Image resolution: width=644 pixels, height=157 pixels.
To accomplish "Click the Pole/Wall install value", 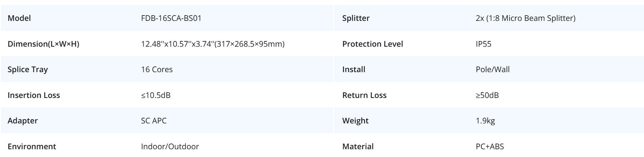I will pyautogui.click(x=493, y=69).
